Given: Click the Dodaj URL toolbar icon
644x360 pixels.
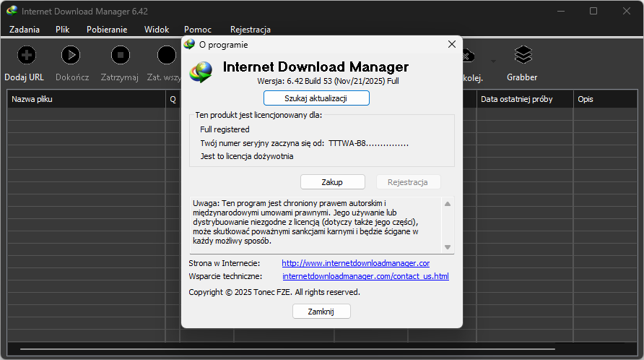Looking at the screenshot, I should (x=27, y=55).
